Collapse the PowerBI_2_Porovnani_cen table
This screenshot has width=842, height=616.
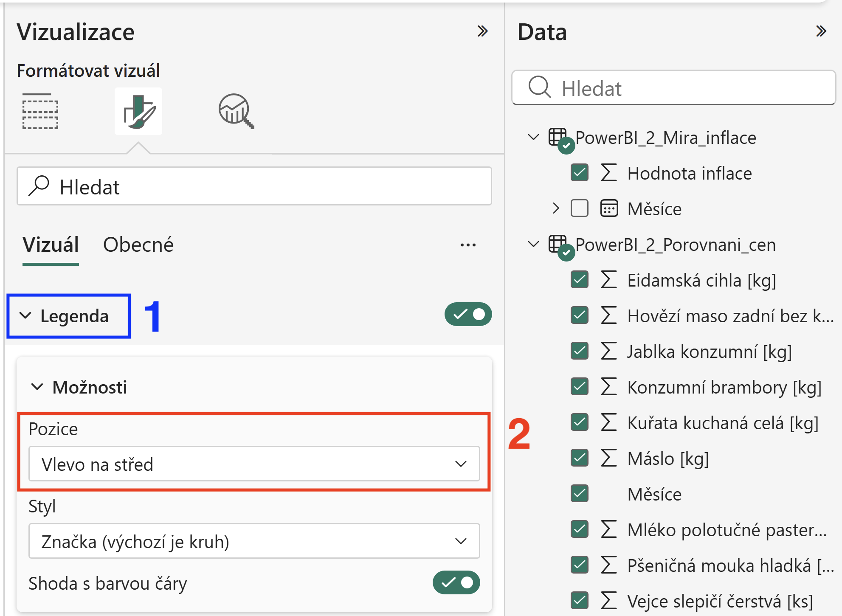(533, 244)
